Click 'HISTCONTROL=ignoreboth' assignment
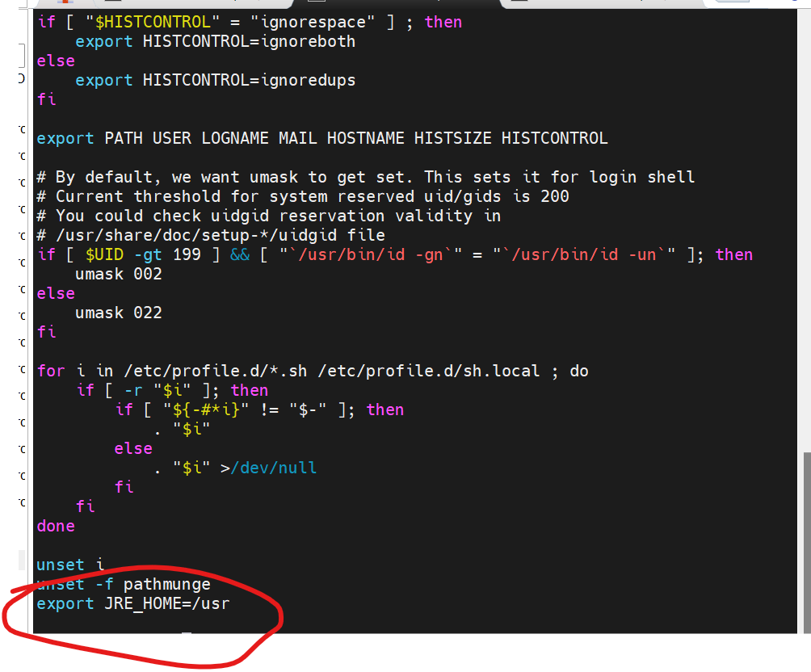Image resolution: width=811 pixels, height=672 pixels. pos(250,41)
